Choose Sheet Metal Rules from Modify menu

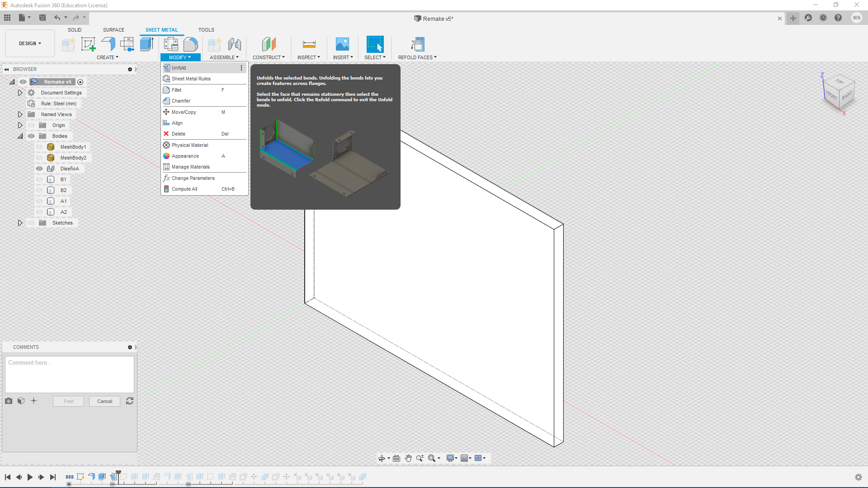pyautogui.click(x=191, y=79)
